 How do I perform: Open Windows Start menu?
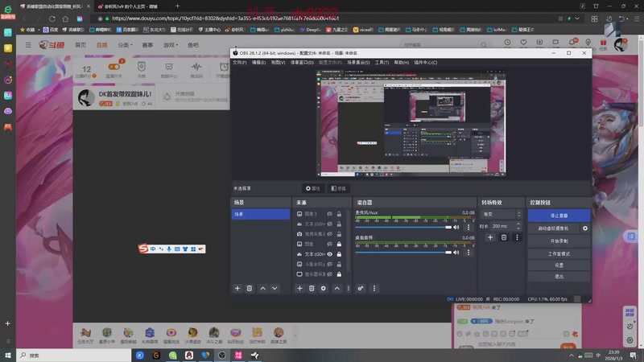pyautogui.click(x=8, y=355)
